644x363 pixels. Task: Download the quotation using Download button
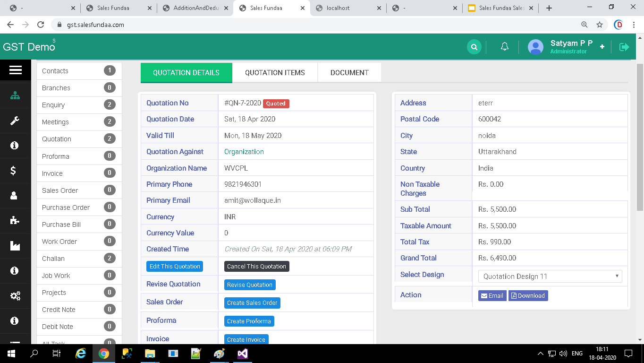[x=528, y=296]
